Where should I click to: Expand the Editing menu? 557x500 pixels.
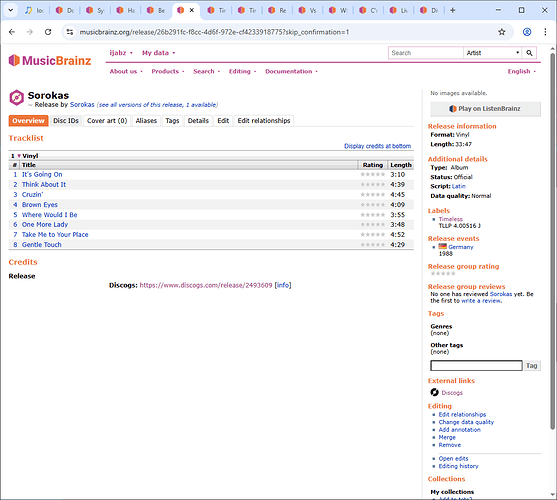(x=242, y=71)
